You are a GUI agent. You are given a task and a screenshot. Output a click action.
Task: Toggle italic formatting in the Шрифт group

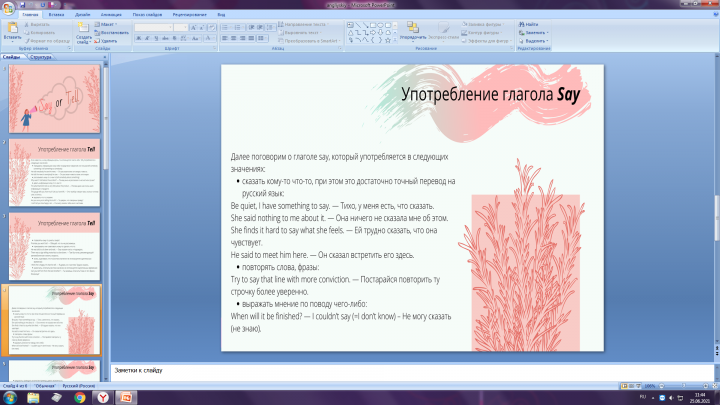pyautogui.click(x=147, y=39)
